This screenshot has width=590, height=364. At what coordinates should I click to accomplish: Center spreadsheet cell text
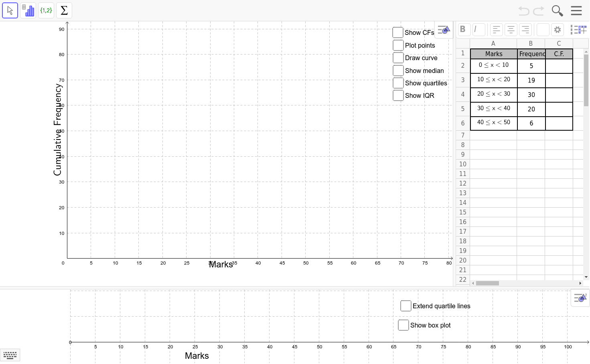511,29
